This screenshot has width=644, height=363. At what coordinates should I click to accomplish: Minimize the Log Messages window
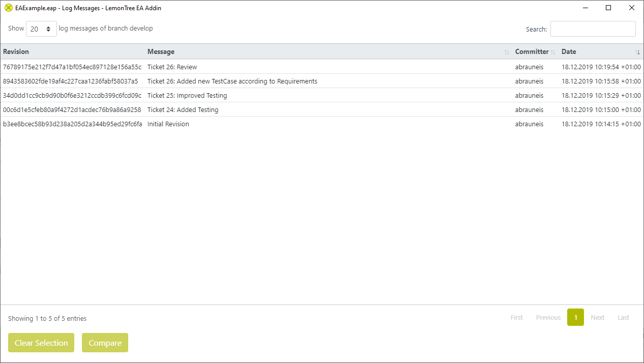tap(585, 8)
